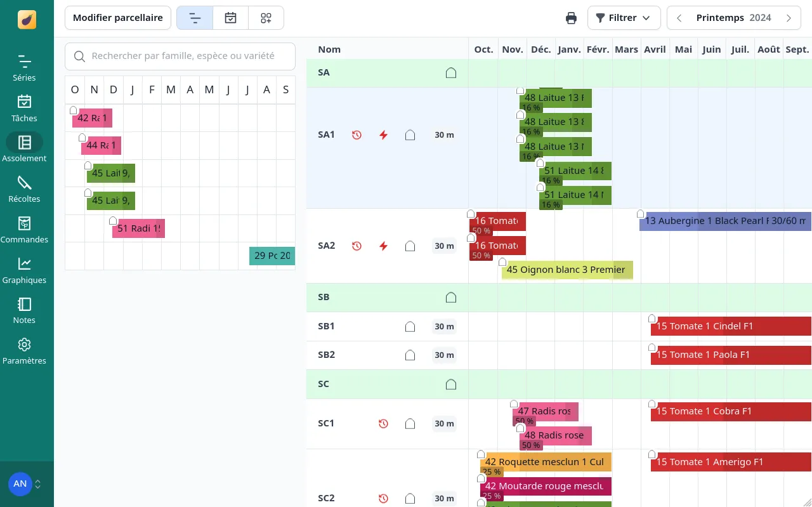
Task: Click the history icon in row SA1
Action: click(357, 135)
